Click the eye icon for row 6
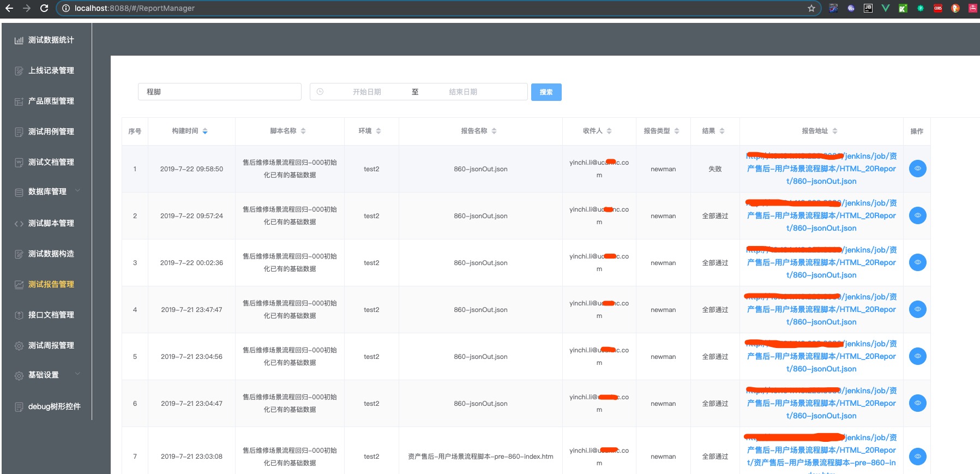980x474 pixels. tap(917, 403)
